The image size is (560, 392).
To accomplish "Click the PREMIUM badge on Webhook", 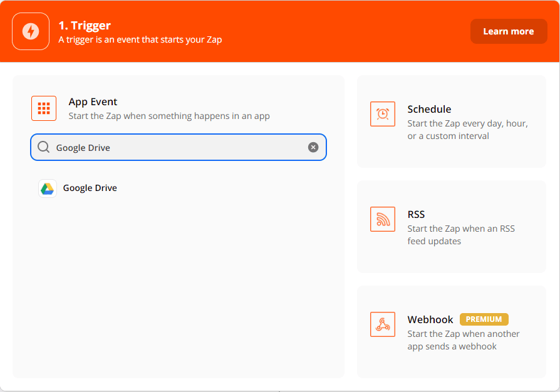I will pyautogui.click(x=484, y=319).
